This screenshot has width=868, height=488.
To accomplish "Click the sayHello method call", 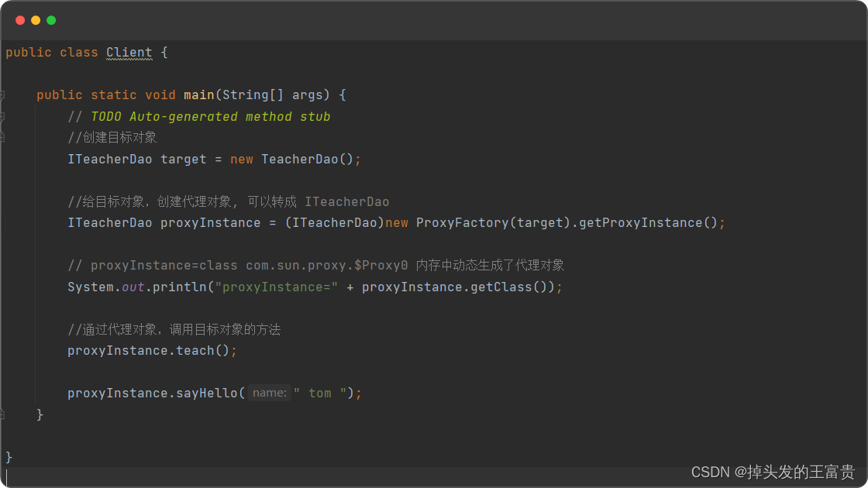I will (206, 393).
